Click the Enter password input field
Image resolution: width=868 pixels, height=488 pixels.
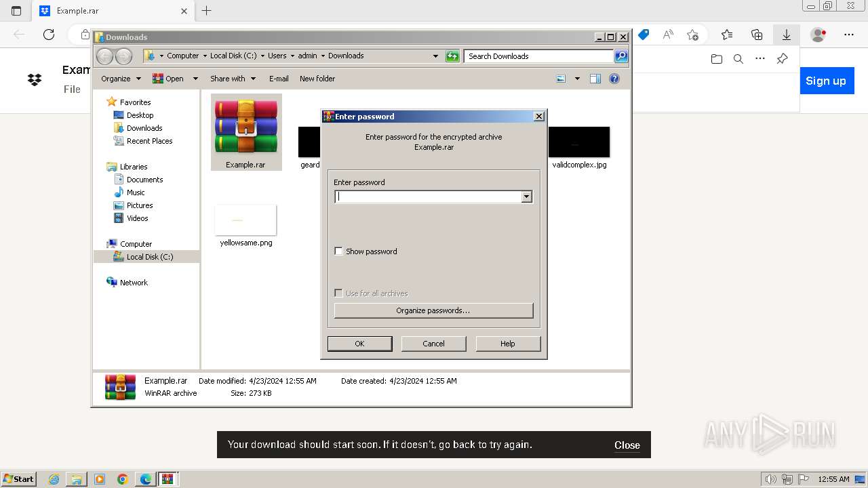(428, 197)
